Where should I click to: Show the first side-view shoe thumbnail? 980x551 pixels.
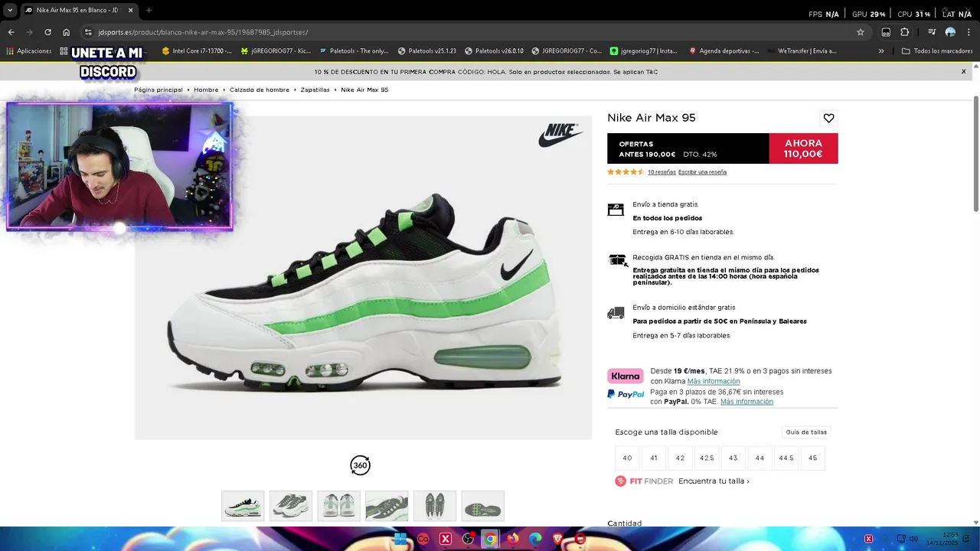click(x=243, y=506)
